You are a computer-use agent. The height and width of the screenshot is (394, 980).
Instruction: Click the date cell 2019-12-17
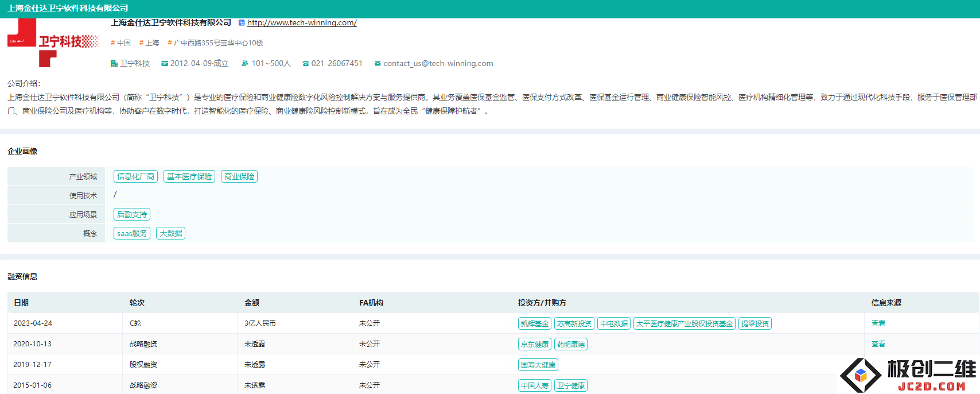pos(33,365)
